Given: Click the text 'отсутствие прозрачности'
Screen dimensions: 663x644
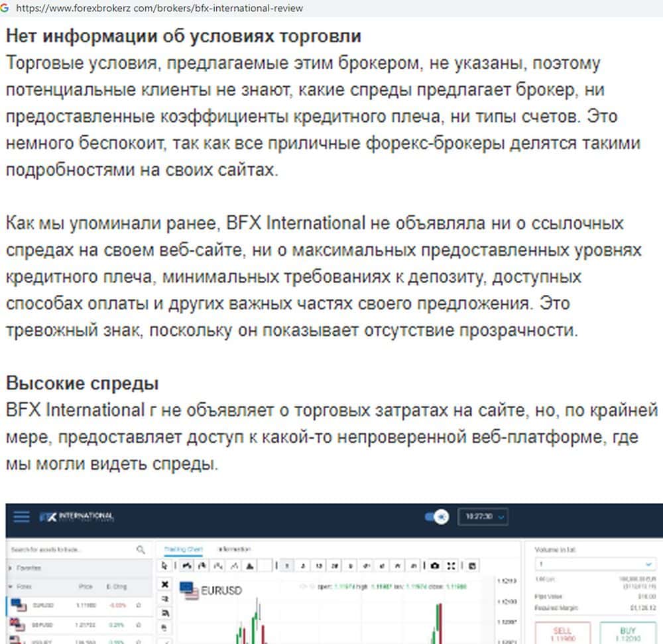Looking at the screenshot, I should tap(471, 330).
